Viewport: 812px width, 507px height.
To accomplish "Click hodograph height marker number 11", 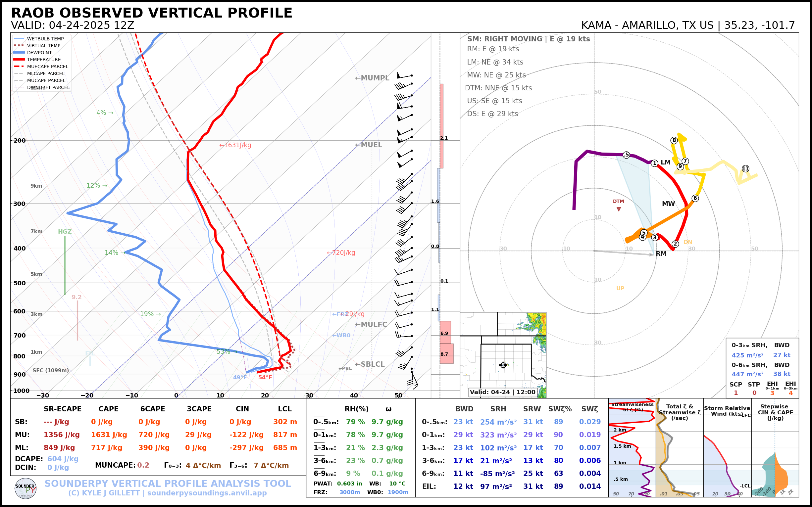I will click(745, 168).
